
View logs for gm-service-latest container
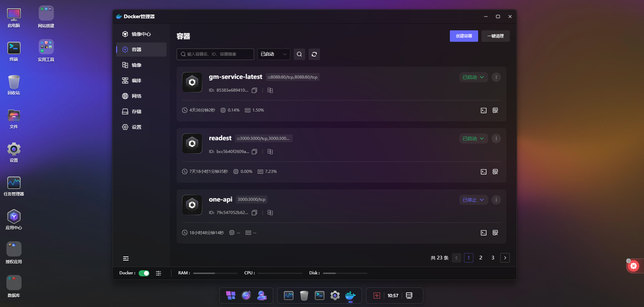[x=495, y=111]
